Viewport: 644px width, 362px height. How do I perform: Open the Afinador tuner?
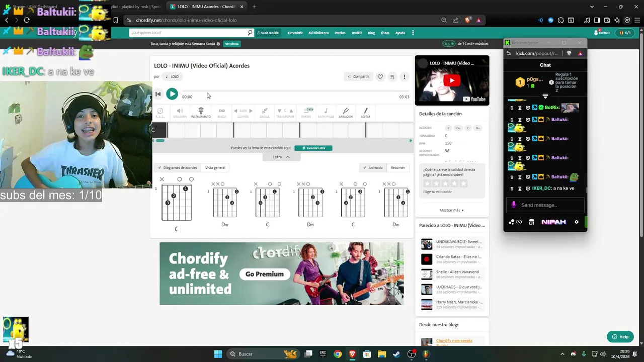pyautogui.click(x=346, y=113)
